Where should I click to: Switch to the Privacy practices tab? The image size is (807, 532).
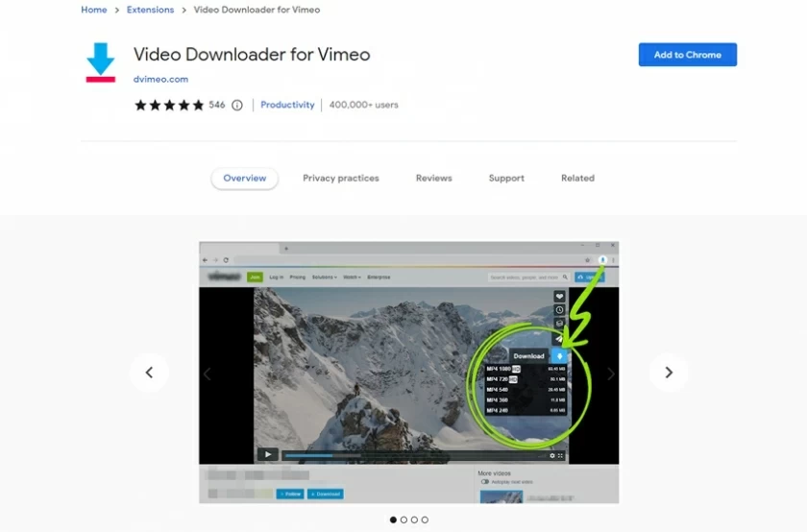click(341, 178)
